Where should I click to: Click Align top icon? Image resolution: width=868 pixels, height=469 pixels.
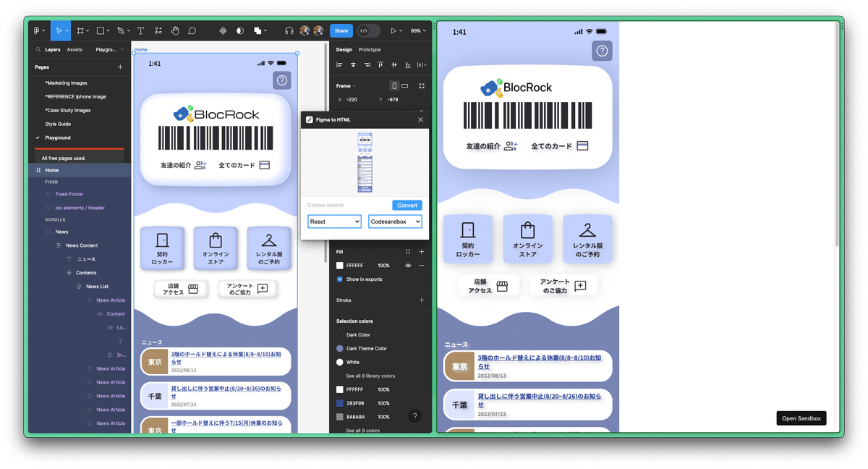click(x=380, y=65)
